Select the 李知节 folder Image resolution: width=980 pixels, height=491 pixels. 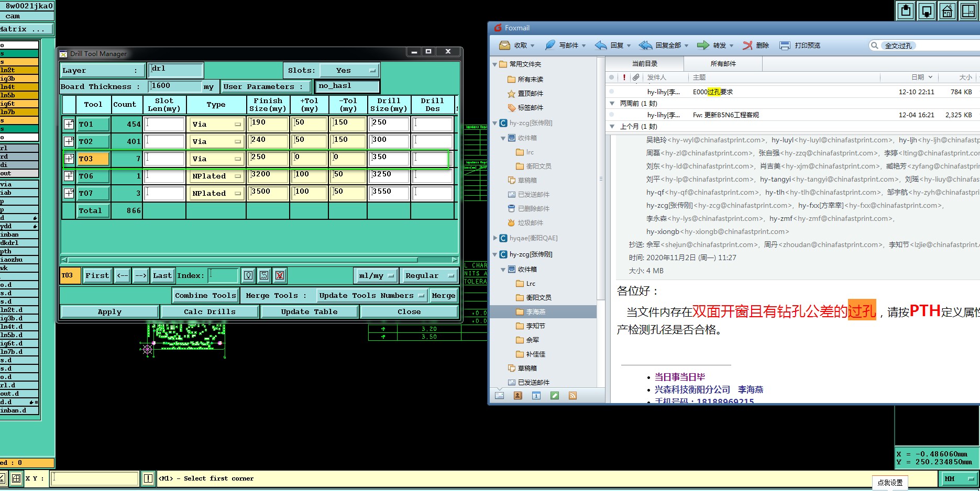(x=535, y=326)
